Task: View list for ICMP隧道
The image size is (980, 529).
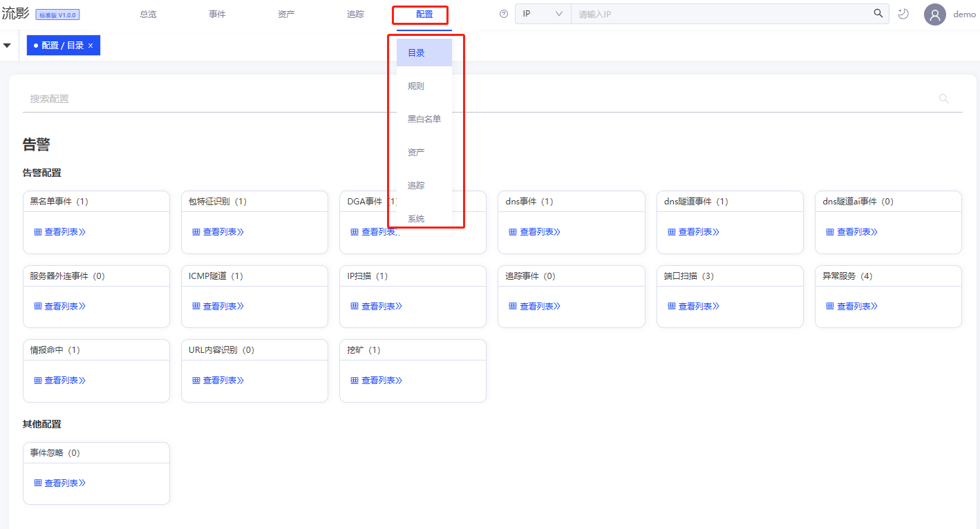Action: coord(218,306)
